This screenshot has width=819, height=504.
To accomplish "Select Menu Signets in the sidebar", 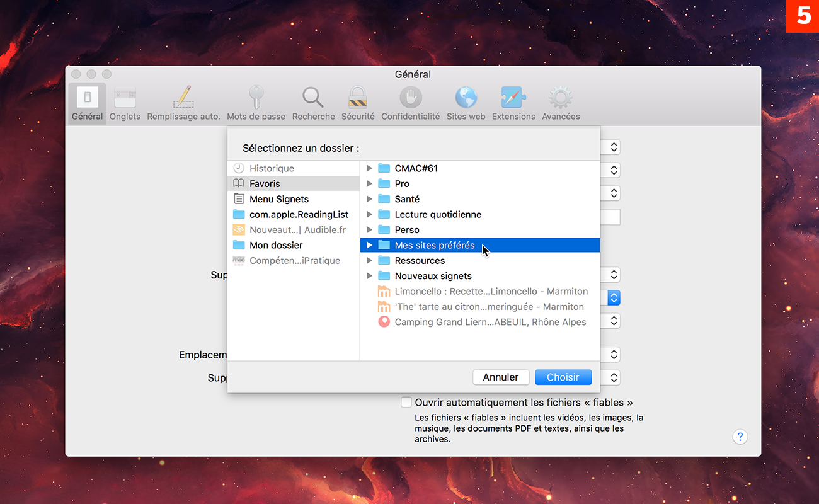I will 293,199.
